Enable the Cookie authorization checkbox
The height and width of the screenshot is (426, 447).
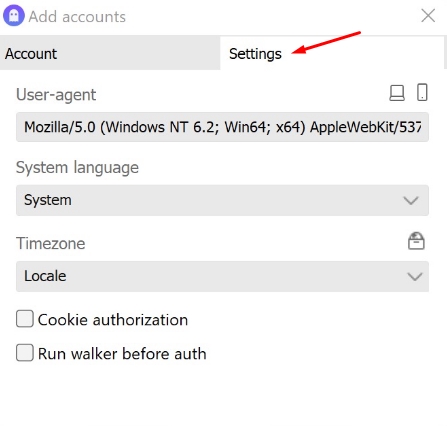(x=25, y=319)
